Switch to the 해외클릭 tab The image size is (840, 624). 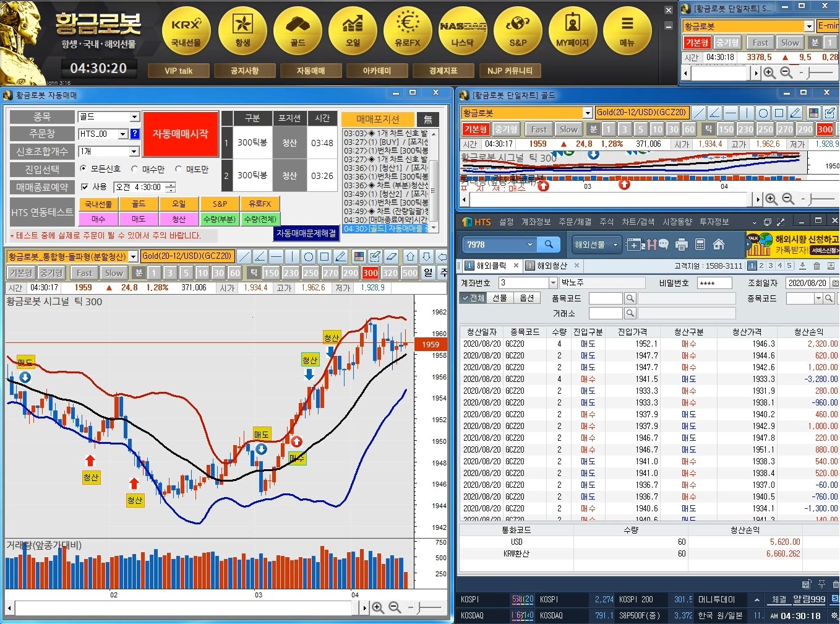pyautogui.click(x=491, y=266)
